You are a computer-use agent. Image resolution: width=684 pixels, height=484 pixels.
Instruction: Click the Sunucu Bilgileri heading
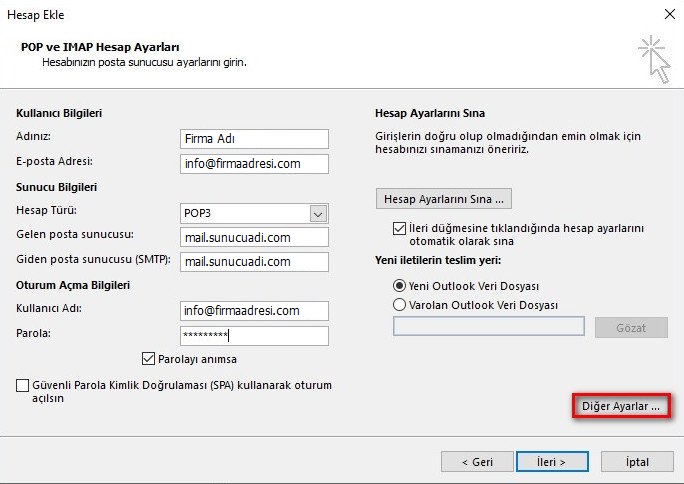(x=56, y=187)
